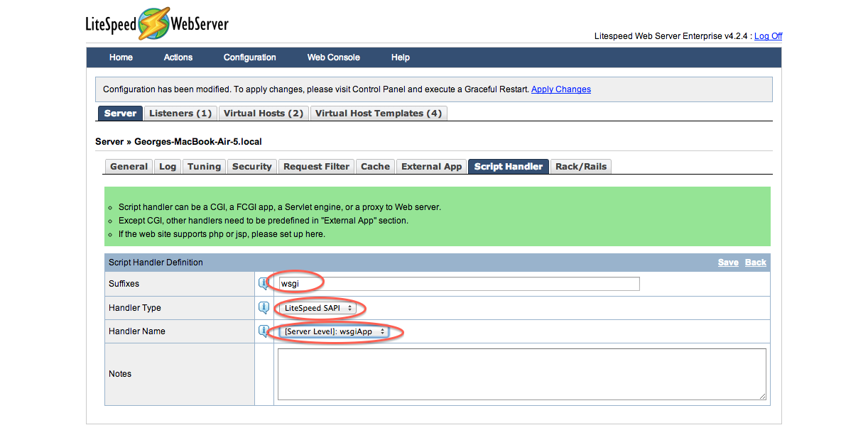Open the External App sub-tab

(432, 167)
